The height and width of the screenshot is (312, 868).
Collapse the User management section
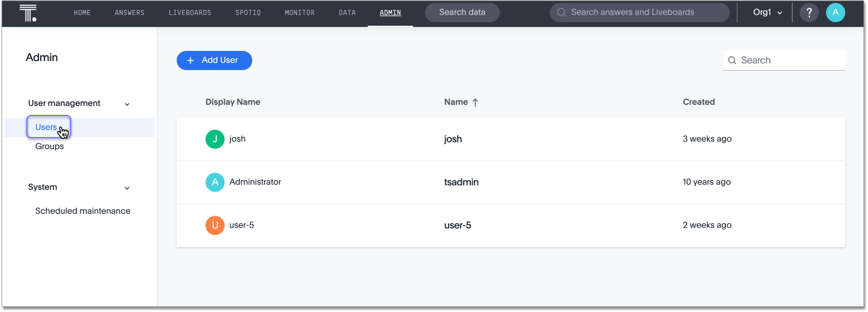coord(127,104)
